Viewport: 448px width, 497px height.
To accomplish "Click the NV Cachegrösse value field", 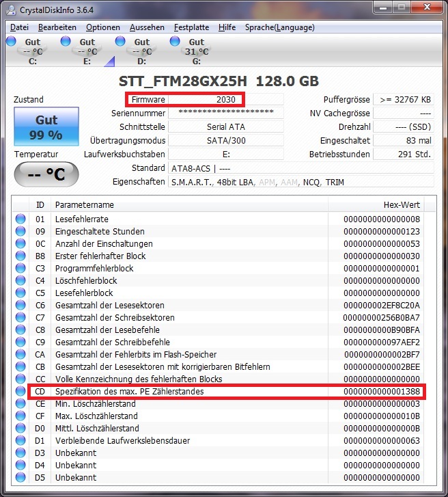I will pyautogui.click(x=404, y=113).
